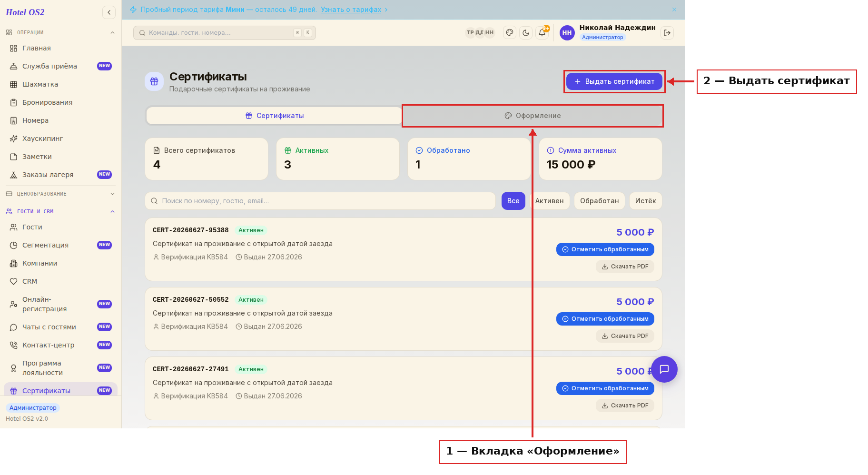Open the floating chat bubble
868x475 pixels.
[x=664, y=369]
